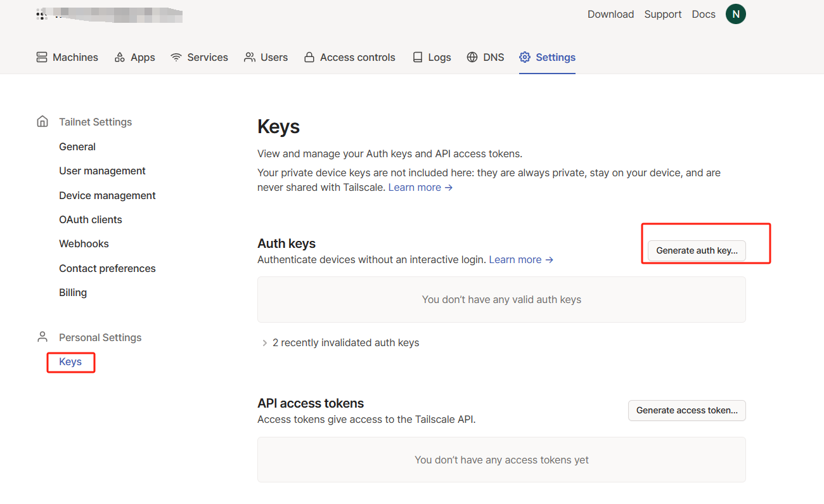Click the Personal Settings person icon
Viewport: 824px width, 504px height.
(42, 337)
